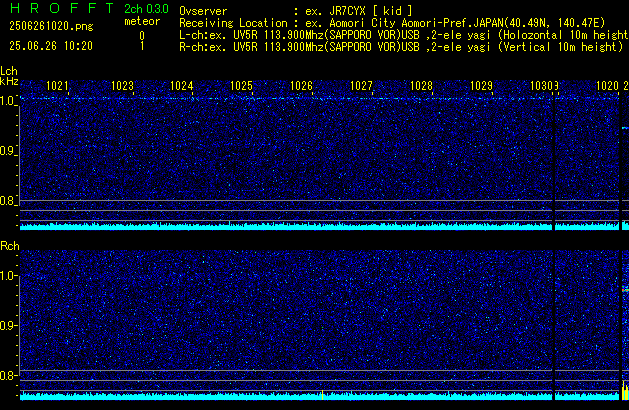
Task: Click the 1028 time marker
Action: 422,86
